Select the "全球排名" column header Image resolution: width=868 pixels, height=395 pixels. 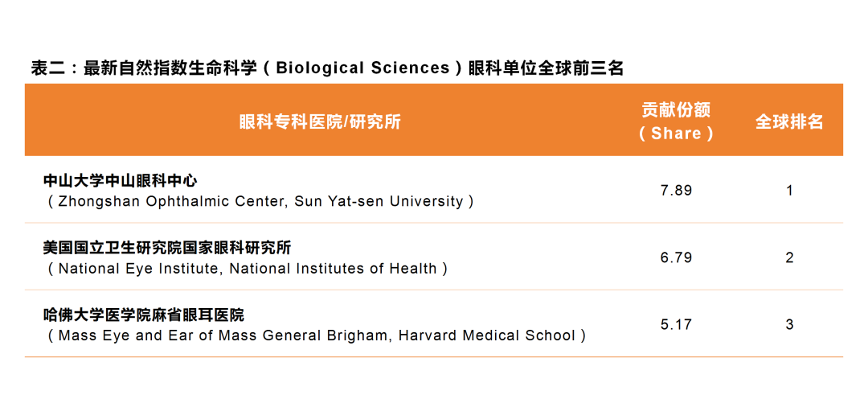click(x=789, y=121)
